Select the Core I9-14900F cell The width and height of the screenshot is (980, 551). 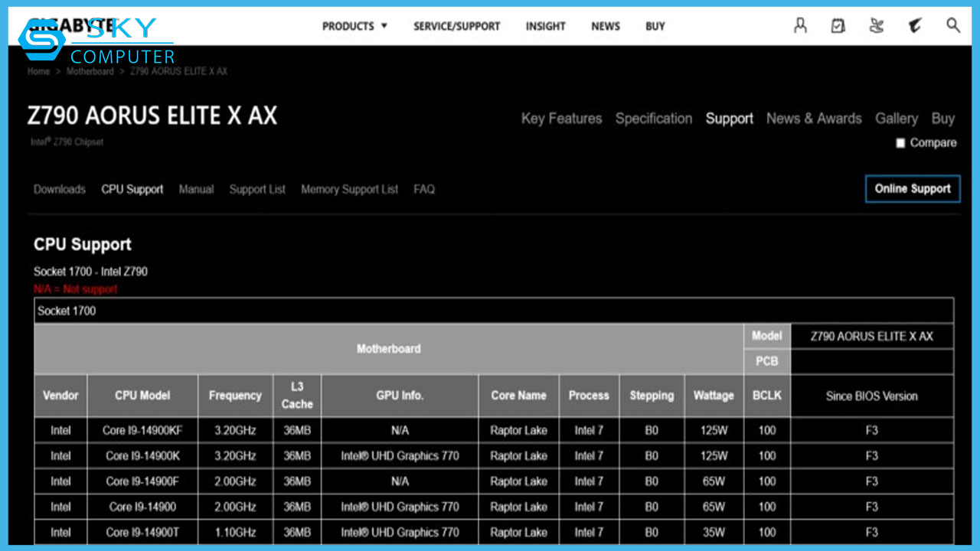(x=142, y=481)
